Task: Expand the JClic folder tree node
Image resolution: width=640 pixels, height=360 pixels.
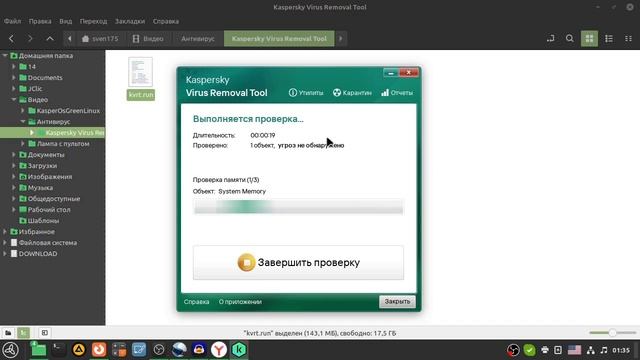Action: [x=14, y=89]
